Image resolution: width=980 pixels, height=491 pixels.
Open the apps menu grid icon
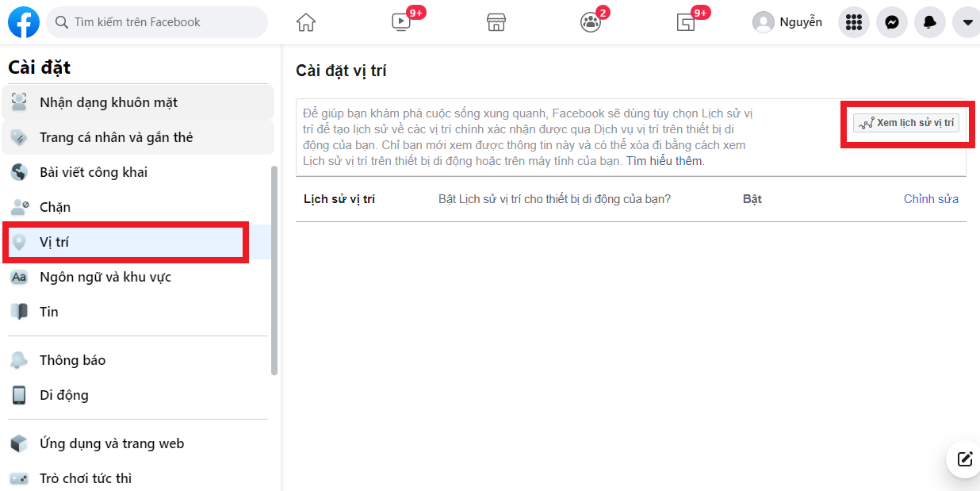point(853,22)
